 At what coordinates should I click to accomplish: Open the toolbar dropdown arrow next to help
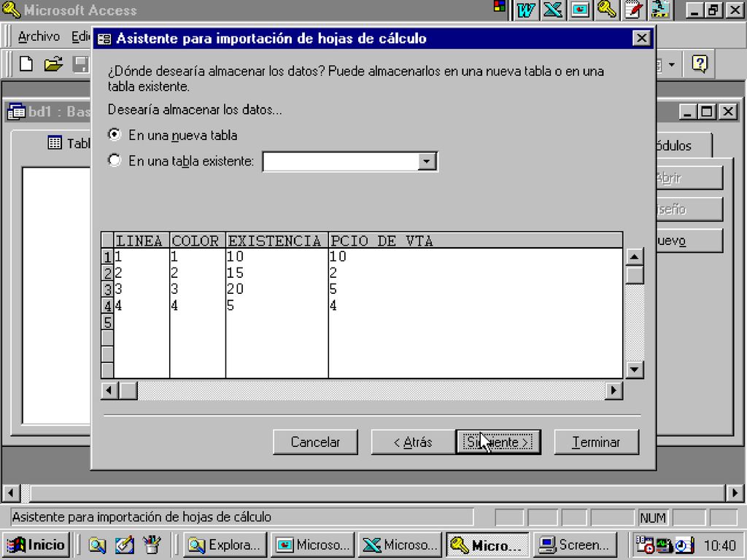coord(672,64)
